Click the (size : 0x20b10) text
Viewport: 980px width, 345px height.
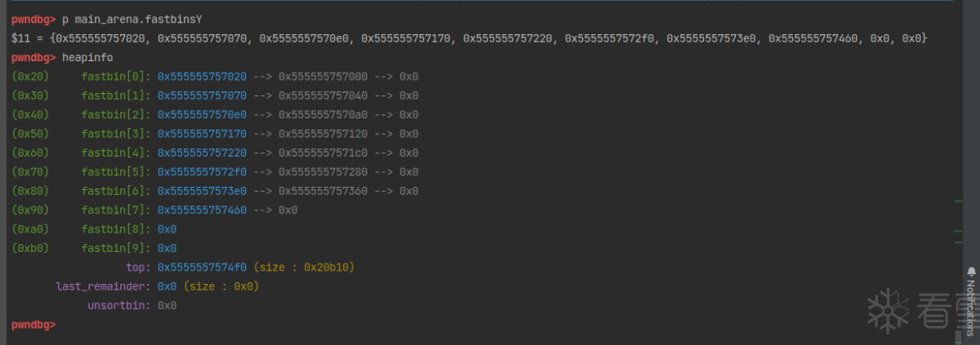[304, 268]
